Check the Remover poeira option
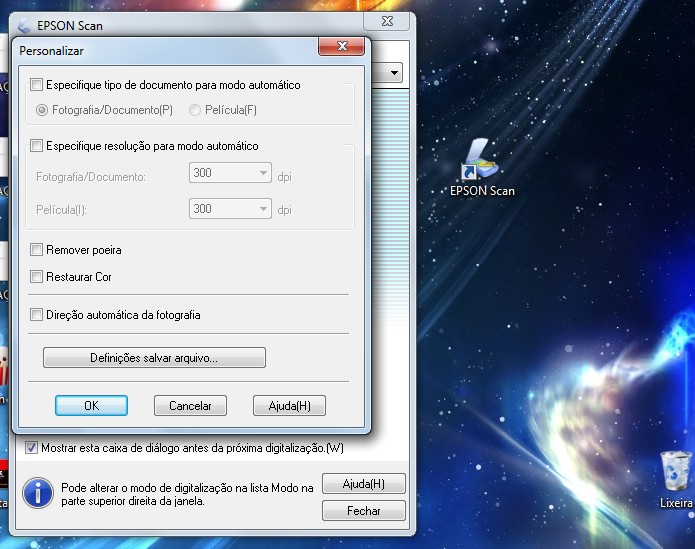This screenshot has width=695, height=549. [36, 250]
